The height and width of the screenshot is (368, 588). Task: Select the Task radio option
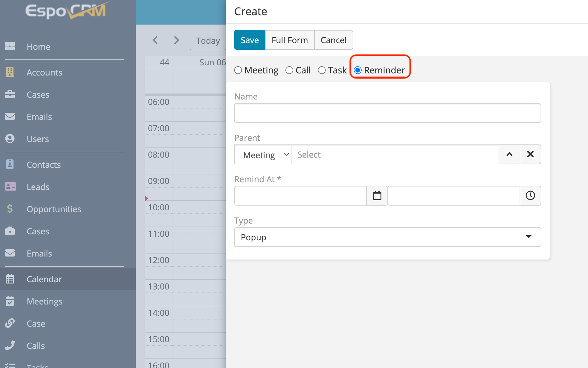tap(322, 70)
